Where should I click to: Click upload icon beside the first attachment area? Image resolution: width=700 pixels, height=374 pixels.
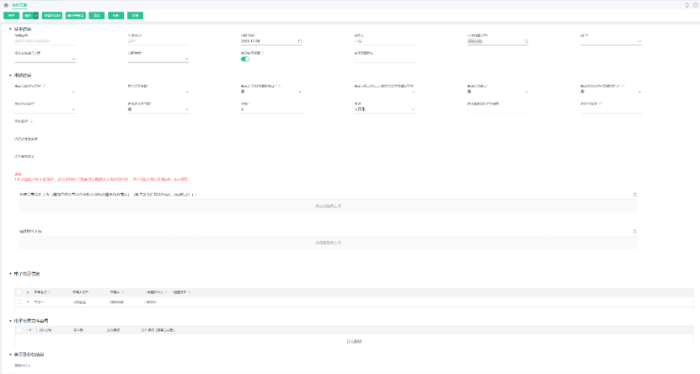tap(634, 195)
